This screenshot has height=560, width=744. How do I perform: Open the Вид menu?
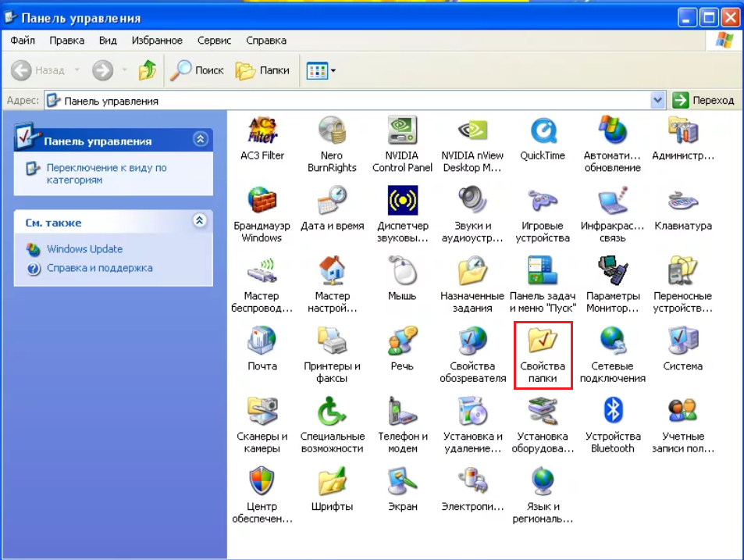point(108,41)
